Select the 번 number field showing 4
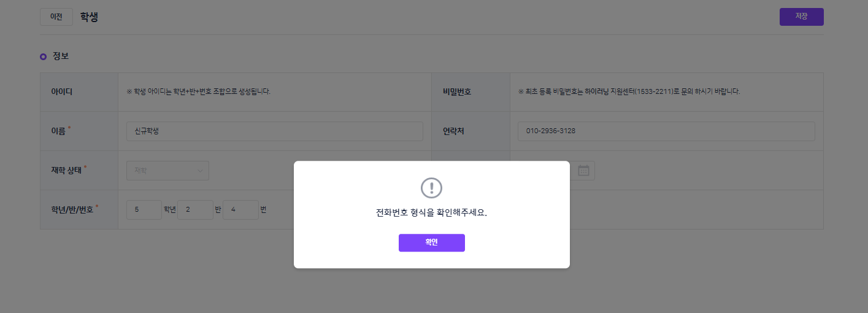This screenshot has width=868, height=313. pyautogui.click(x=241, y=210)
